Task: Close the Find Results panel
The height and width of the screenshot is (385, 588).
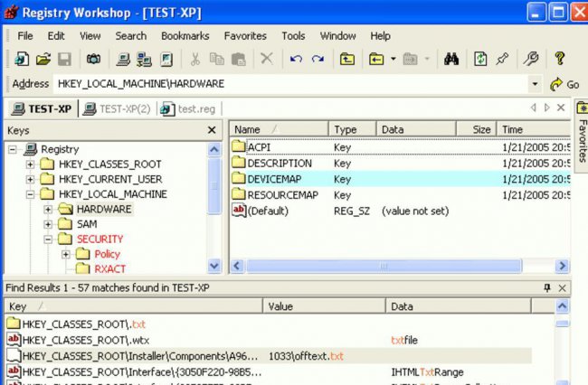Action: pyautogui.click(x=562, y=288)
